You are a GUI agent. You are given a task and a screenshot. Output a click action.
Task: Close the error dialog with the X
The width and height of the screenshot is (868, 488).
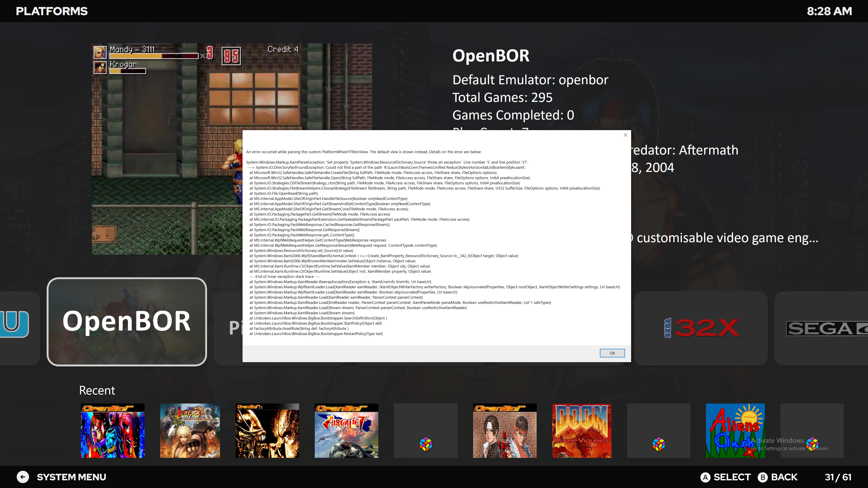click(625, 135)
